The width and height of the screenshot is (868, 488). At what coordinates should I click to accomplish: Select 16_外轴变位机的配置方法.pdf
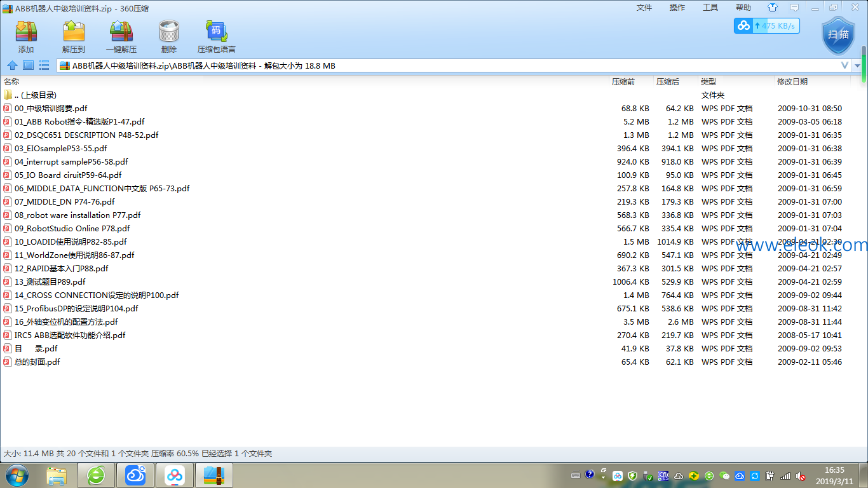[x=66, y=322]
